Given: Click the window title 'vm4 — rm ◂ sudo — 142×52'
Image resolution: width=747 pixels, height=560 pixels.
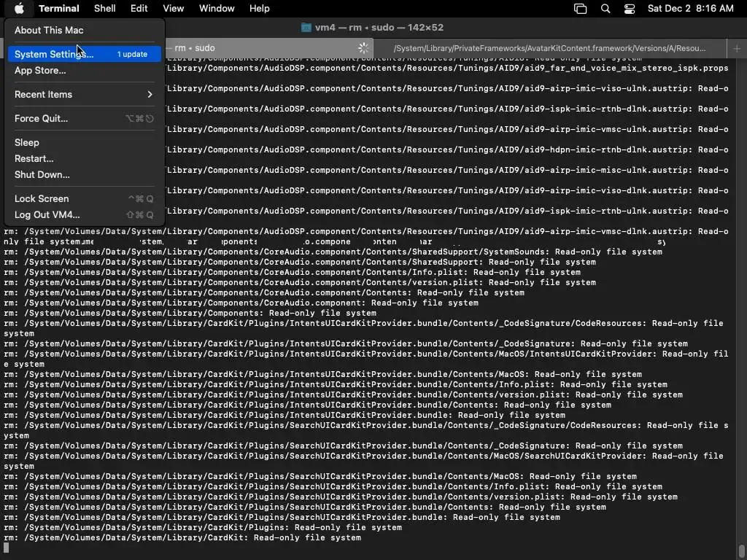Looking at the screenshot, I should tap(379, 28).
